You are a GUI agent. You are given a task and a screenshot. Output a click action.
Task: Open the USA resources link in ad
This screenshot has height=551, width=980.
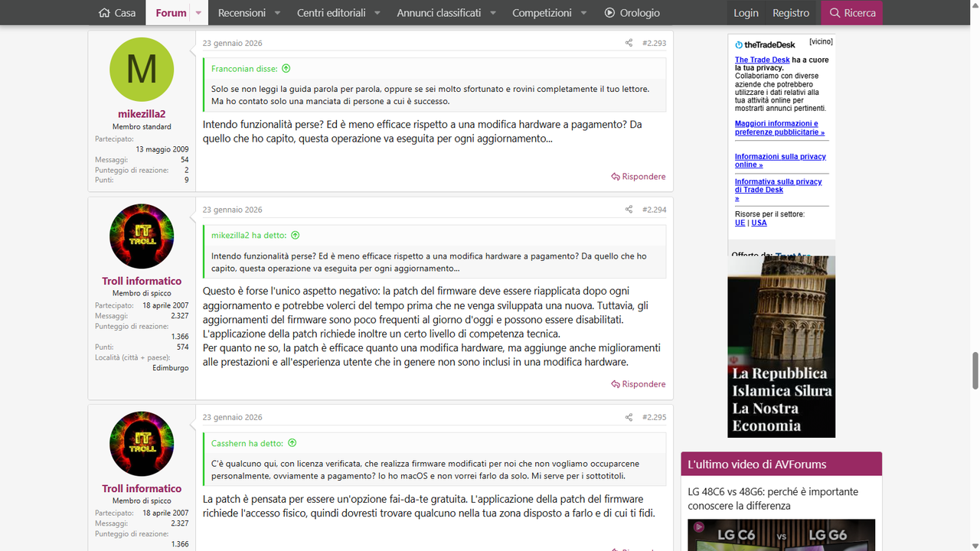pos(759,223)
